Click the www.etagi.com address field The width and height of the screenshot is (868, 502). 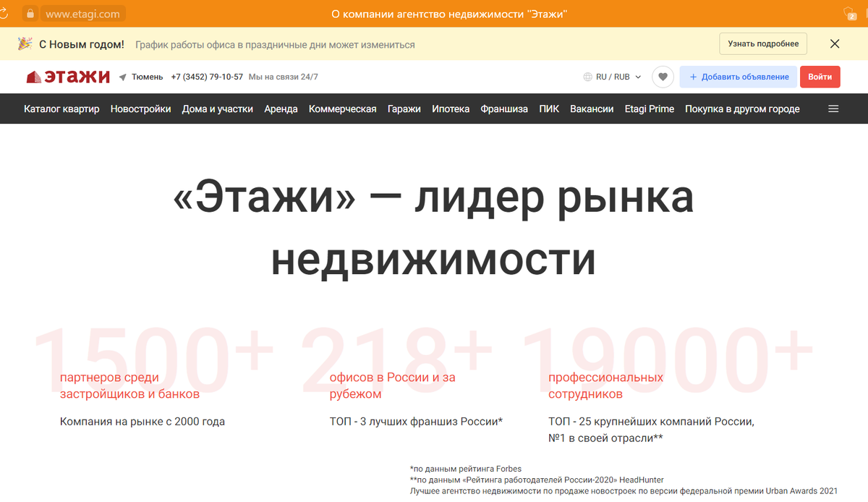coord(82,14)
